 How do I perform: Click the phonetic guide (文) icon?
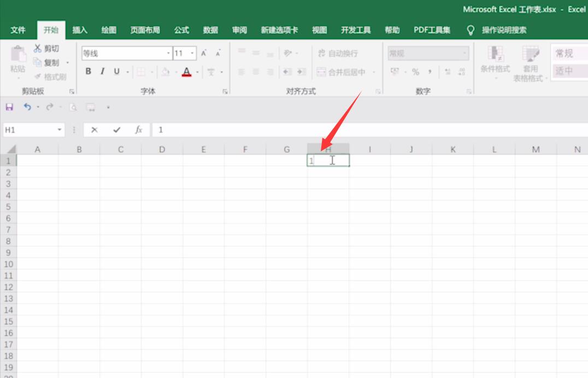pyautogui.click(x=211, y=72)
